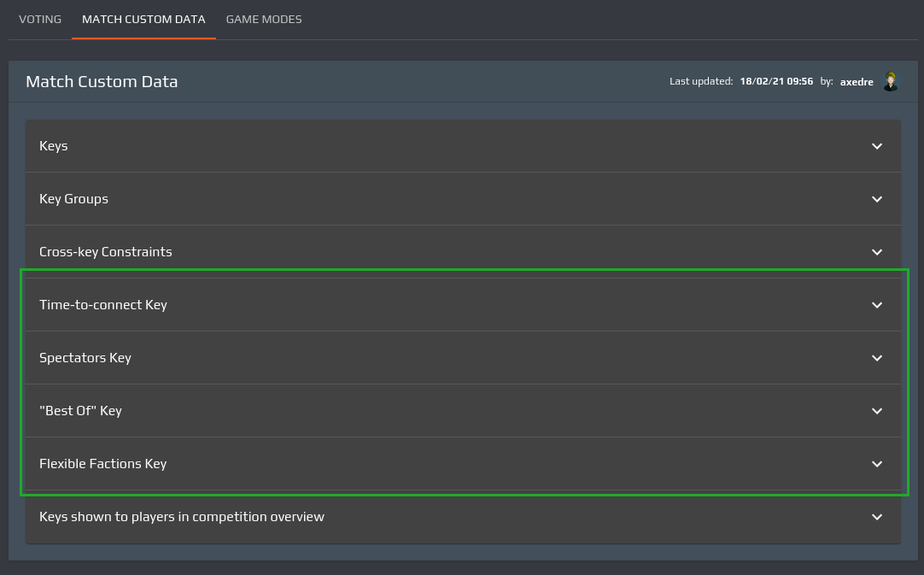The width and height of the screenshot is (924, 575).
Task: Click the Time-to-connect Key chevron arrow
Action: 877,305
